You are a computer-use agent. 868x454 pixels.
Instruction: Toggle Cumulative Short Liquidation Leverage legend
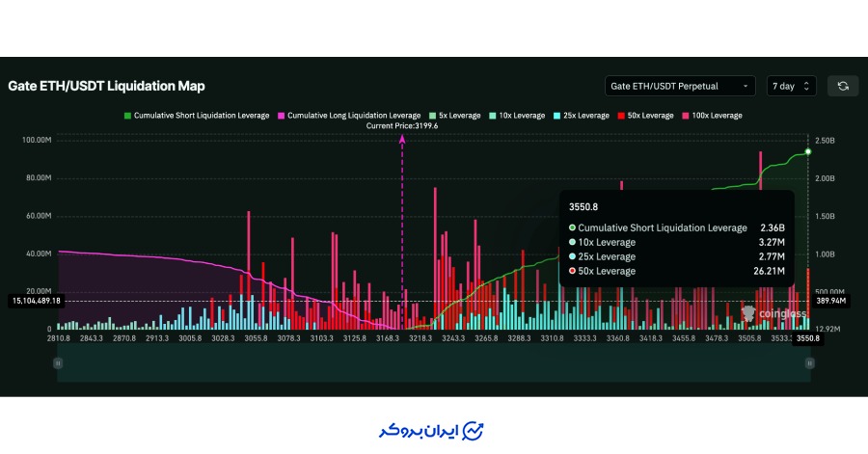click(197, 116)
